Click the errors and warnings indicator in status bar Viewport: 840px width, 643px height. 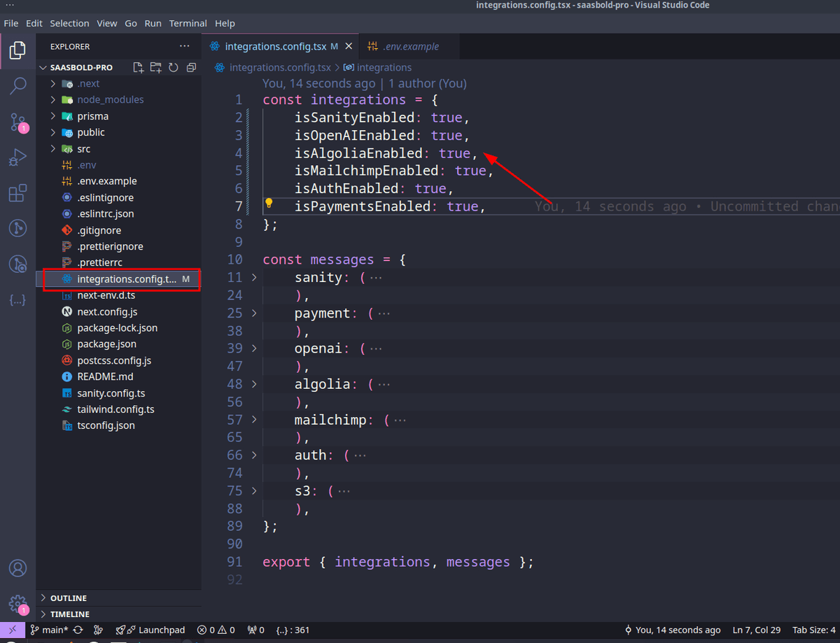[x=216, y=630]
